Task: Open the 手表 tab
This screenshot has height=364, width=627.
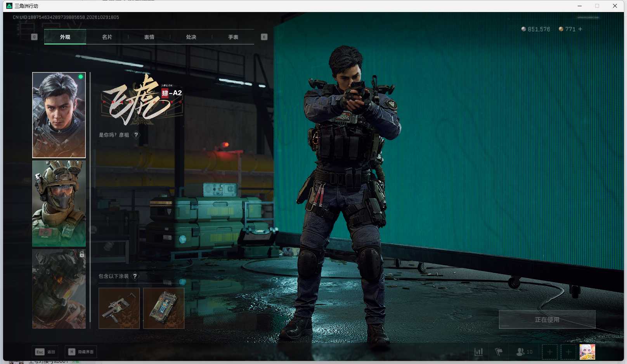Action: [x=233, y=37]
